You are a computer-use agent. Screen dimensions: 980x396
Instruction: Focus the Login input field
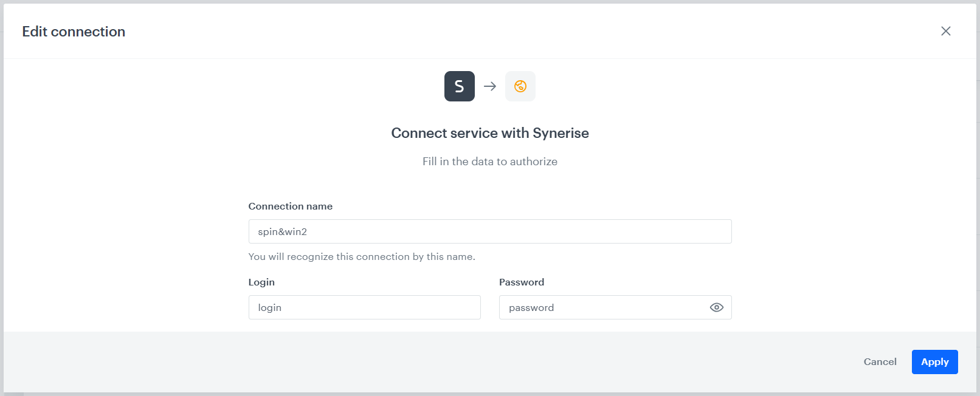(365, 307)
